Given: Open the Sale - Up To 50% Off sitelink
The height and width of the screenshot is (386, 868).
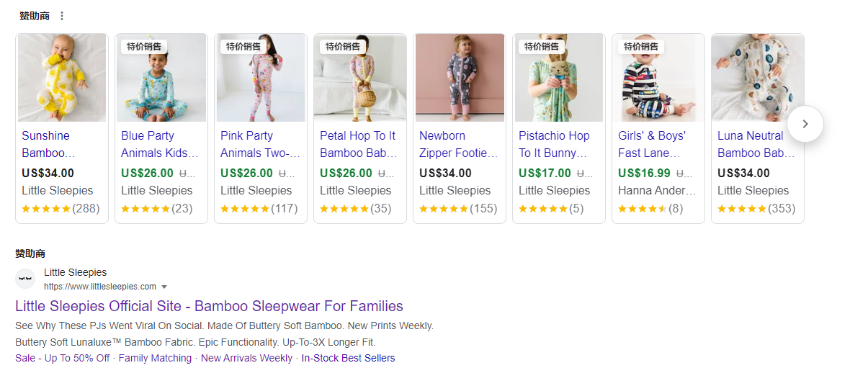Looking at the screenshot, I should coord(63,358).
